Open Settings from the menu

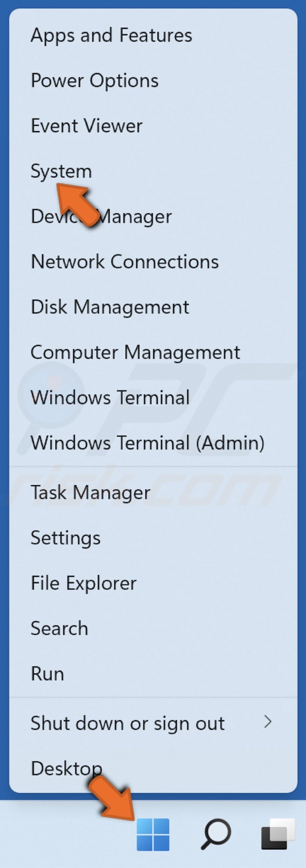(x=65, y=537)
